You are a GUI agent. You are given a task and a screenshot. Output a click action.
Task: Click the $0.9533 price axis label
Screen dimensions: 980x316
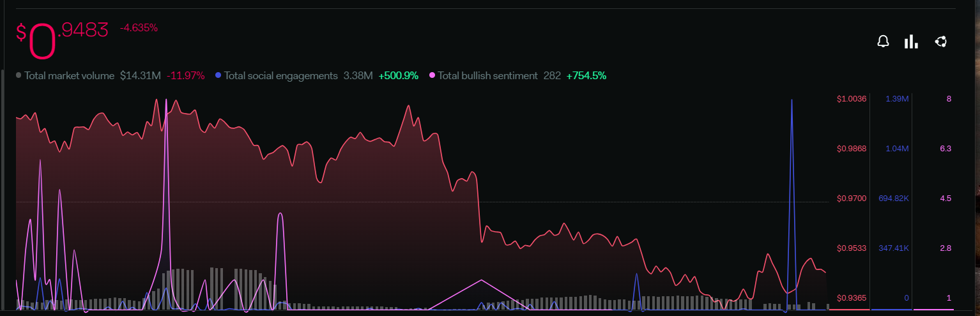(852, 248)
